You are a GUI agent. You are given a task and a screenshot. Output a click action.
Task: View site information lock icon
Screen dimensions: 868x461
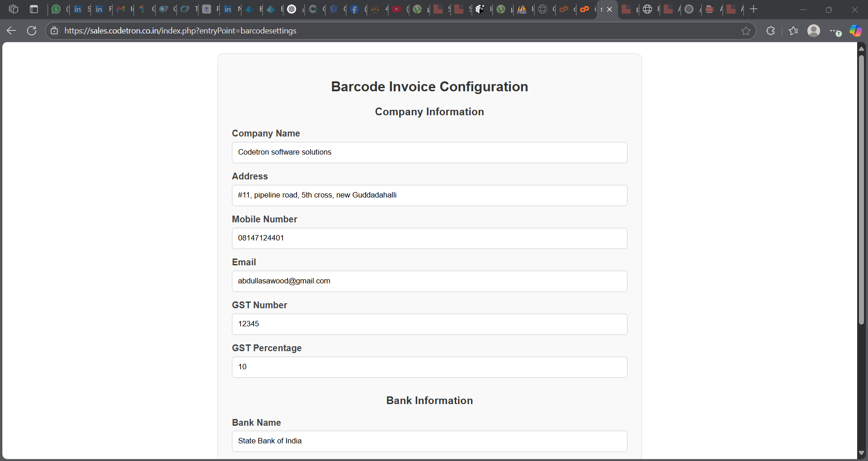pyautogui.click(x=54, y=31)
